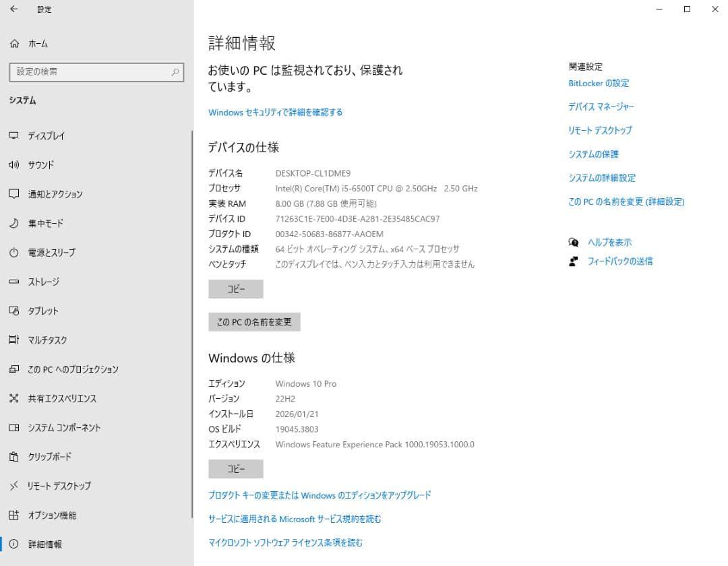Select the 共有エクスペリエンス icon
The height and width of the screenshot is (566, 728).
click(x=14, y=398)
